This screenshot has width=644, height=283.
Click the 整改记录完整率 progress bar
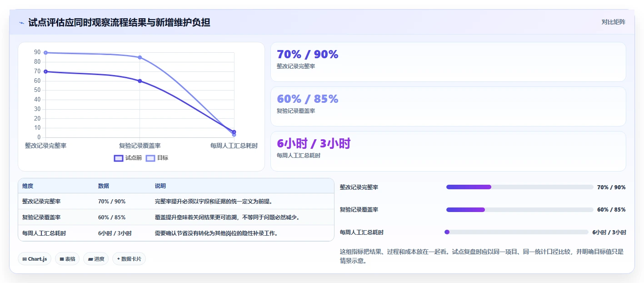click(x=520, y=187)
